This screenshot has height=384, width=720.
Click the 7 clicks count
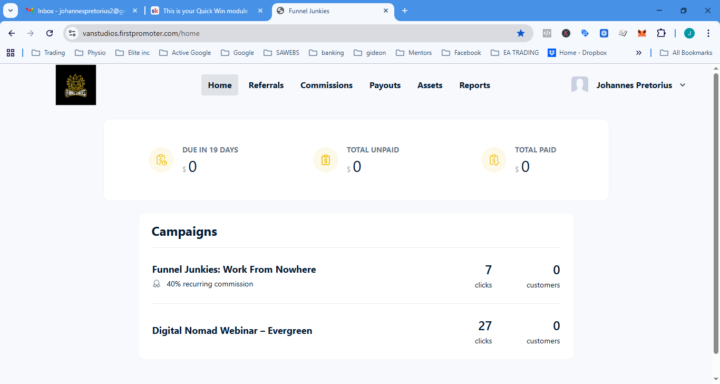[x=484, y=276]
